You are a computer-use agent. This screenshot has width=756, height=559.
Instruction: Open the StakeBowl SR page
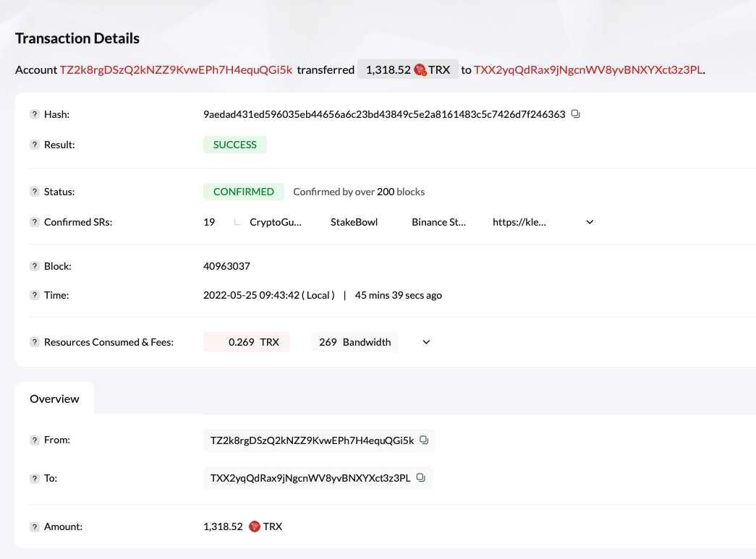(354, 222)
